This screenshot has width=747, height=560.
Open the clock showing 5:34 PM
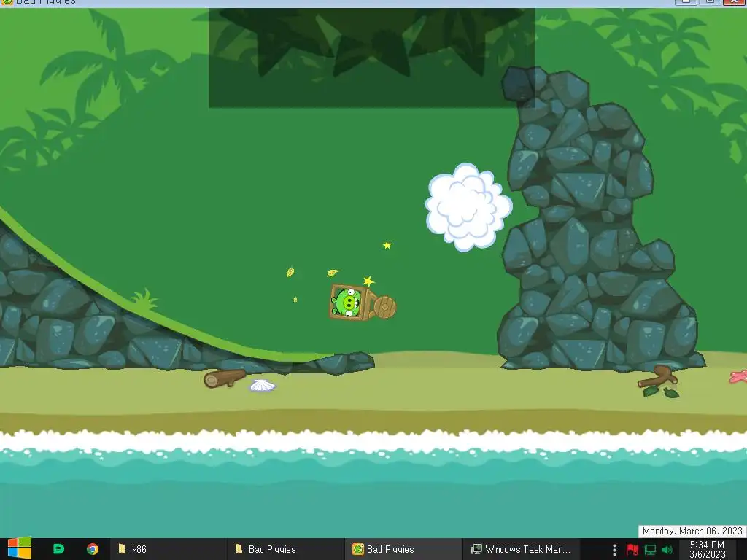click(707, 550)
